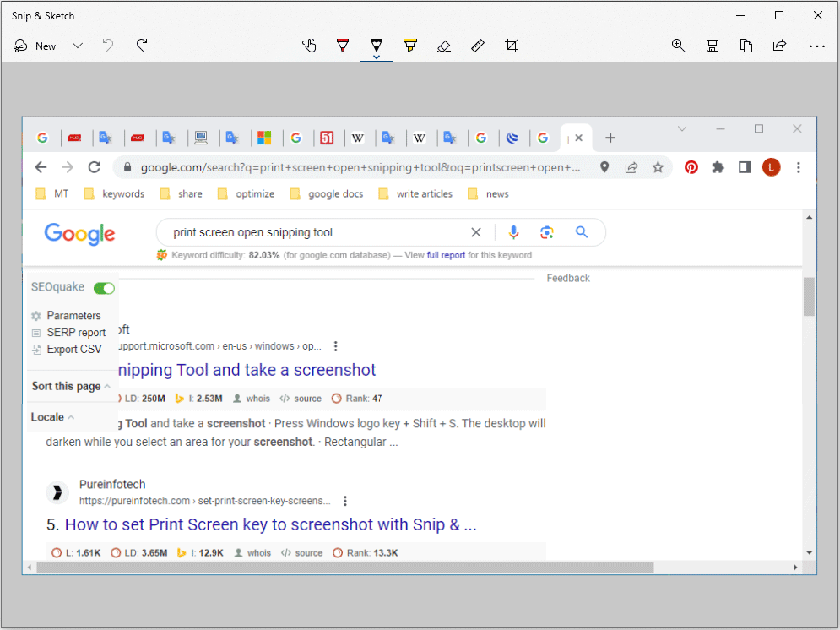Open How to set Print Screen key result
The image size is (840, 630).
click(270, 524)
